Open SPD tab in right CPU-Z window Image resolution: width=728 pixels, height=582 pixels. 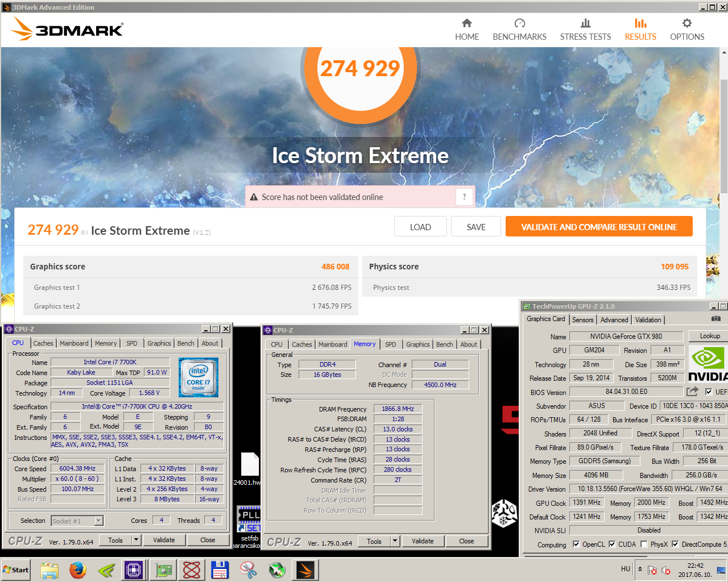[390, 344]
